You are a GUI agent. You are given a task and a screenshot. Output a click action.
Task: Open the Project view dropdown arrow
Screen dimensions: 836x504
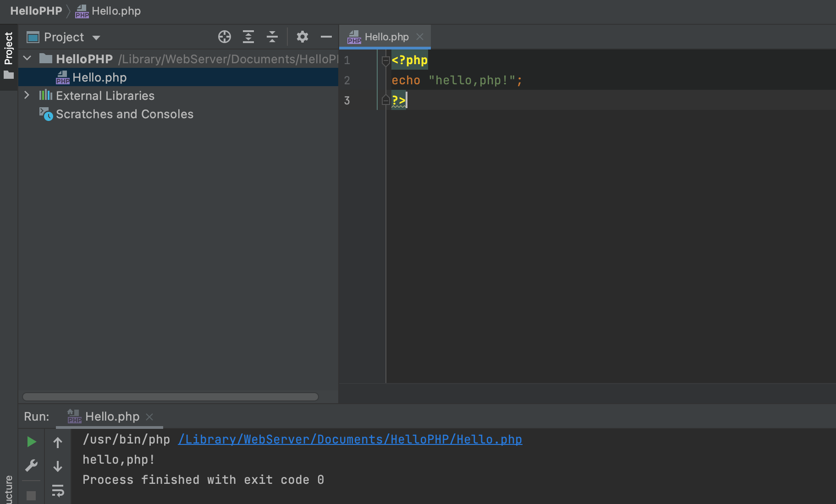[x=96, y=38]
